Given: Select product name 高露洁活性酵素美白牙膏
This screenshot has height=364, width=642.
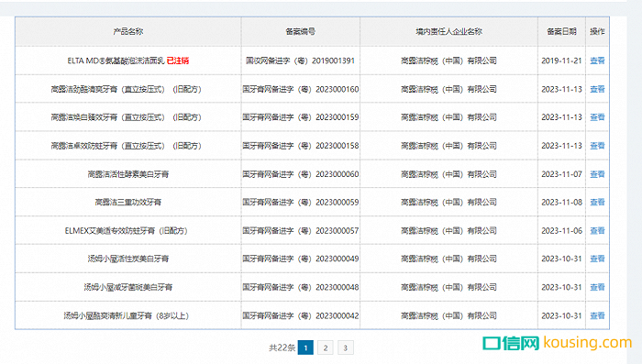Looking at the screenshot, I should pos(128,174).
